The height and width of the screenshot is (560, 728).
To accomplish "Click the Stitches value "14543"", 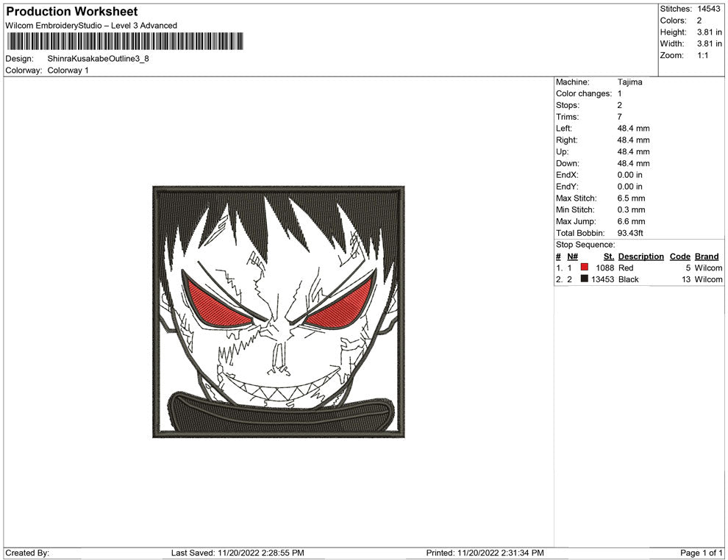I will (708, 9).
